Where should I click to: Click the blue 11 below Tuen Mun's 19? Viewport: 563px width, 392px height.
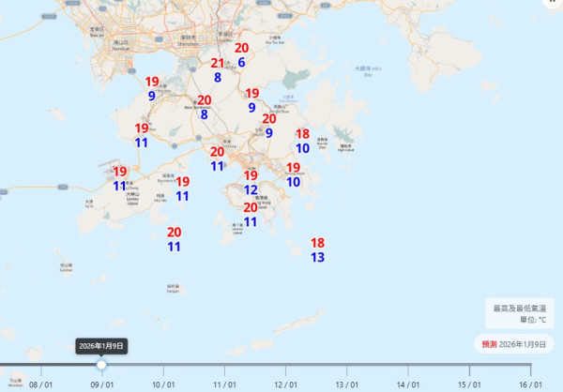point(142,143)
